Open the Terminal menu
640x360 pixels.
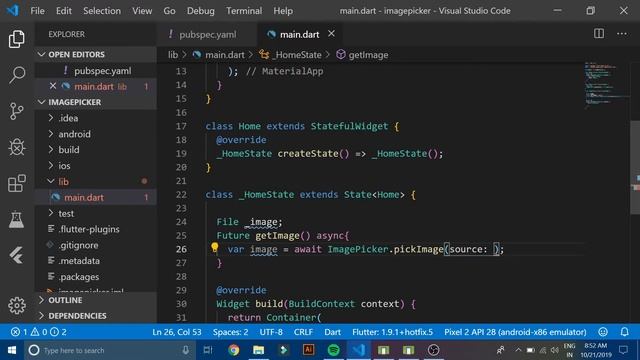(x=244, y=11)
